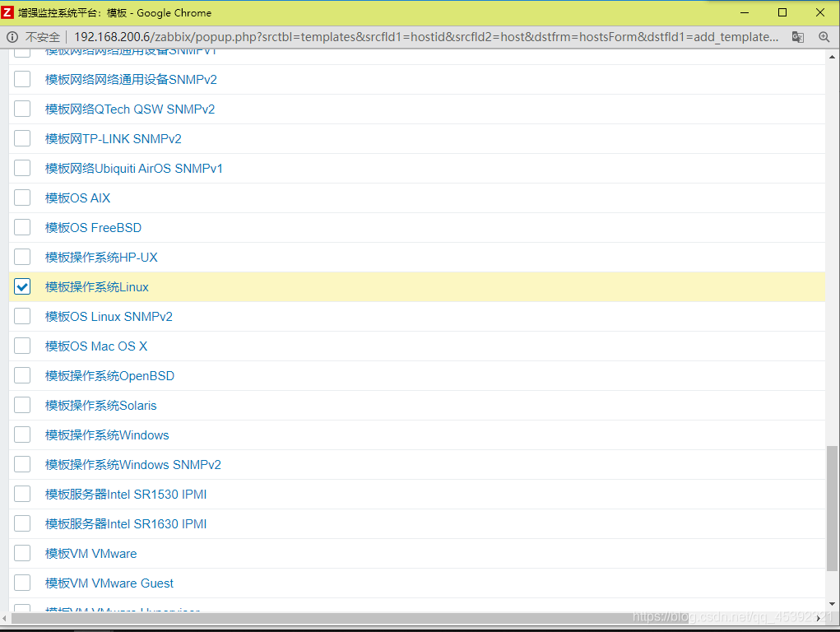This screenshot has height=632, width=840.
Task: Select the 模板操作系统HP-UX template link
Action: tap(101, 258)
